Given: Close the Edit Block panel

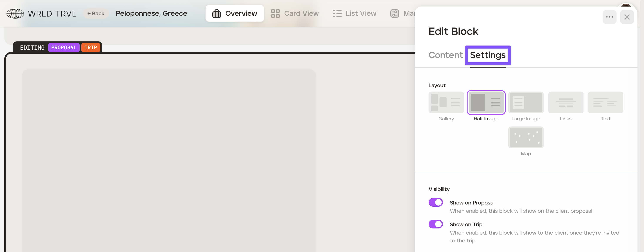Looking at the screenshot, I should 627,17.
